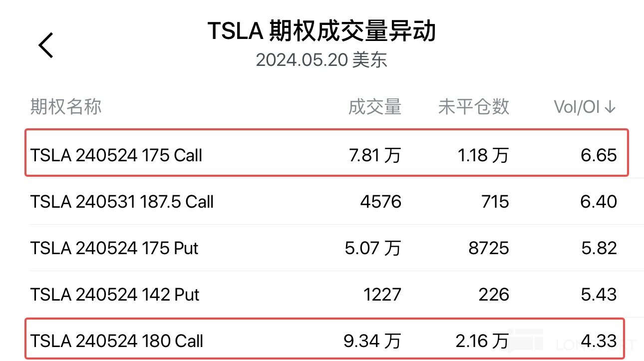644x361 pixels.
Task: Select the TSLA 240524 142 Put row
Action: coord(115,295)
